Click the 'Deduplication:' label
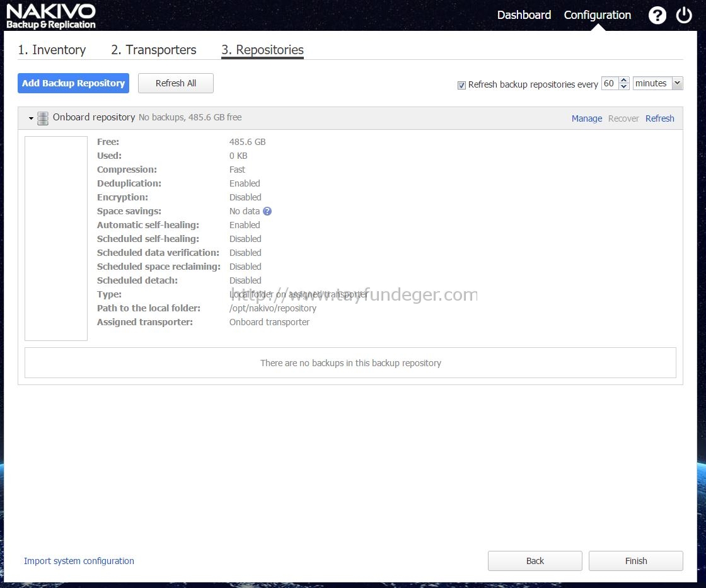 coord(129,183)
